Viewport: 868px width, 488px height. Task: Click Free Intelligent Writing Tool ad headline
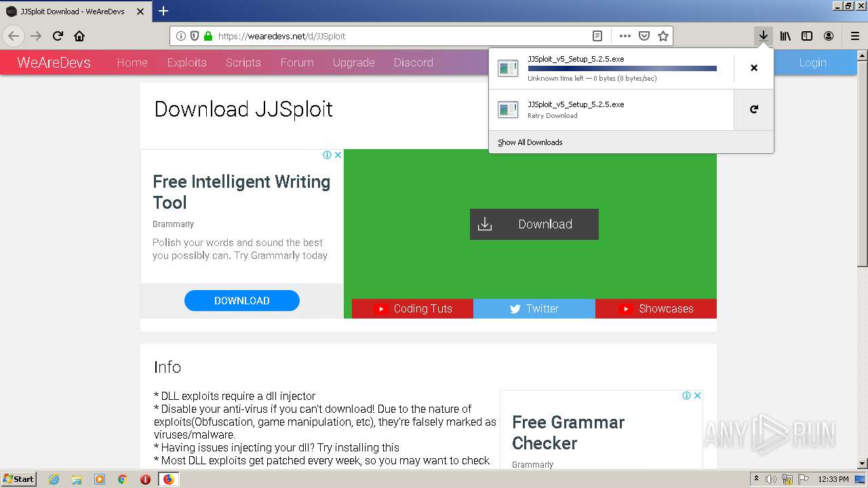(241, 192)
